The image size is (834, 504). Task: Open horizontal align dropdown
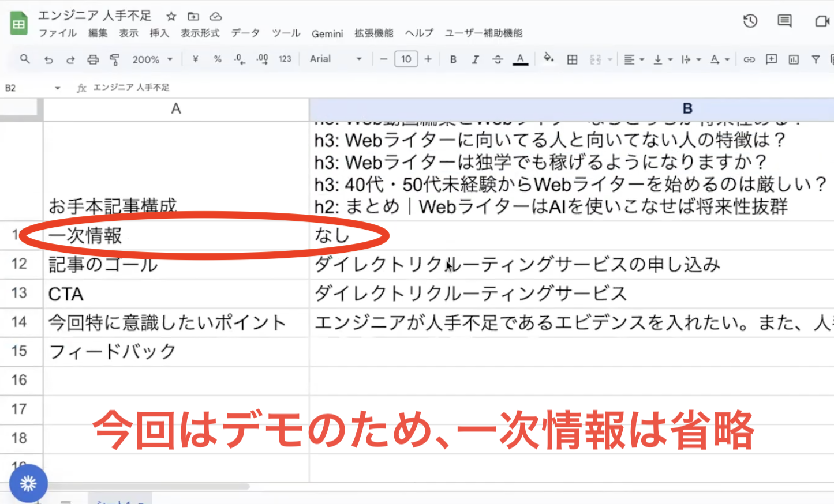point(634,59)
